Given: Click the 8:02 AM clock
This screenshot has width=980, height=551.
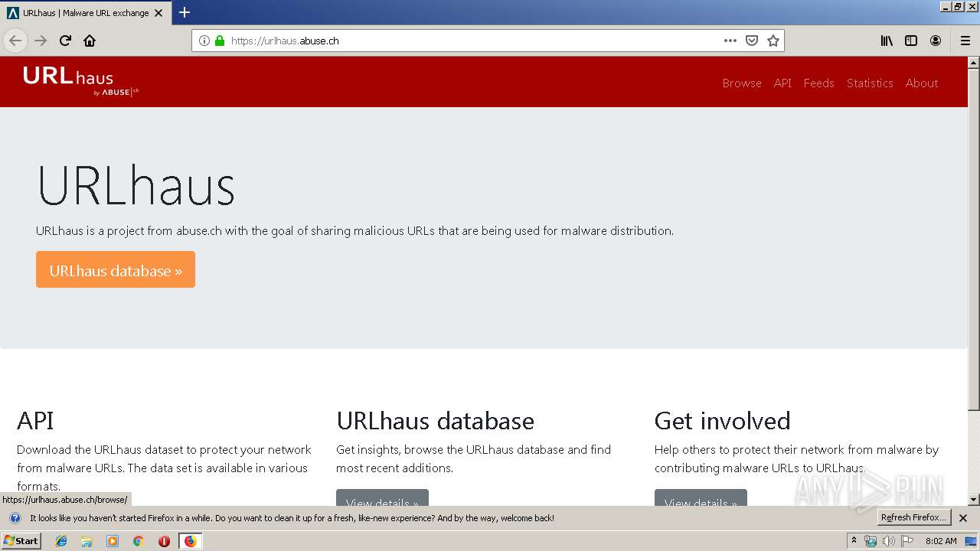Looking at the screenshot, I should [941, 541].
